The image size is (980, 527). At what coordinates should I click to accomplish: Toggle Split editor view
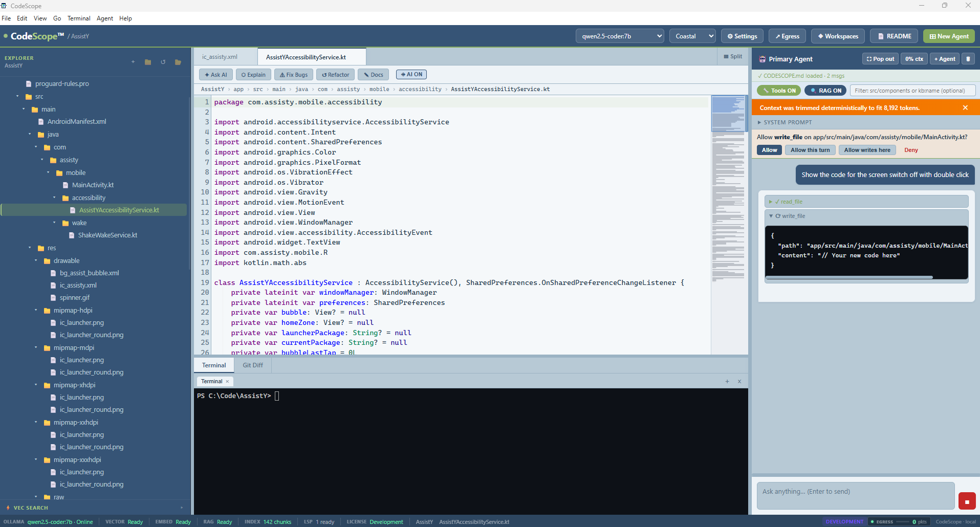[733, 57]
